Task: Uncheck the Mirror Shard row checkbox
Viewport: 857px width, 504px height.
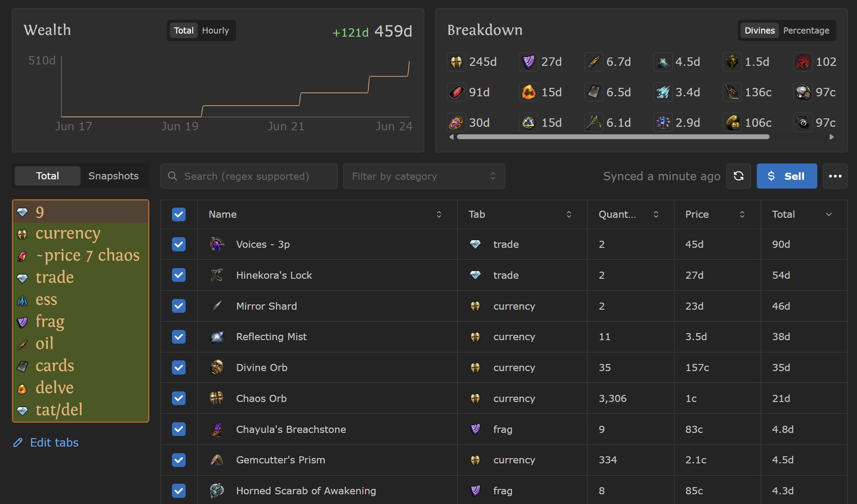Action: [179, 306]
